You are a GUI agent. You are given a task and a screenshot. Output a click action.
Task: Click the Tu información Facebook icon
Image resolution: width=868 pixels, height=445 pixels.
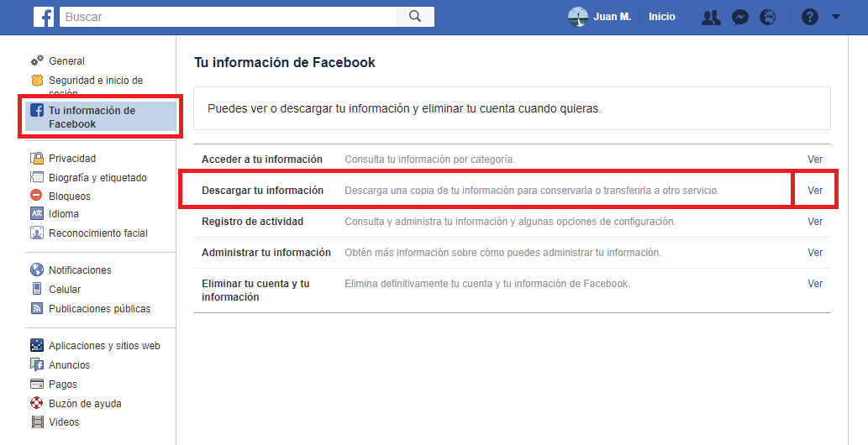(37, 110)
